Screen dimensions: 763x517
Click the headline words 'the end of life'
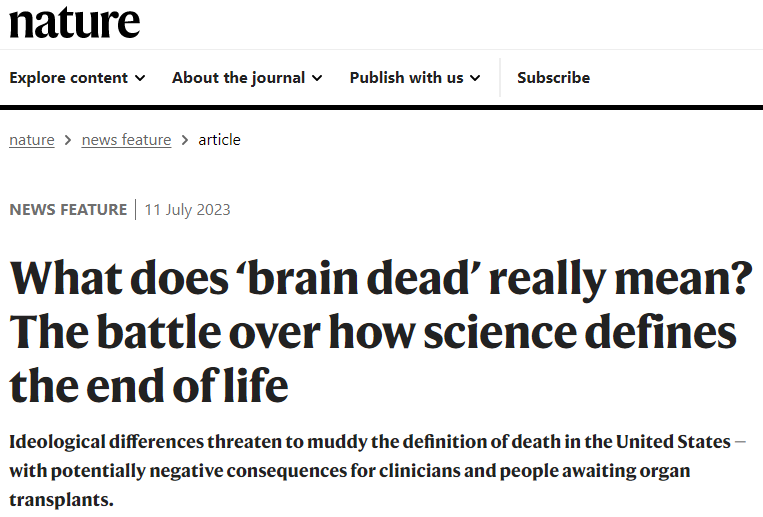[x=149, y=384]
